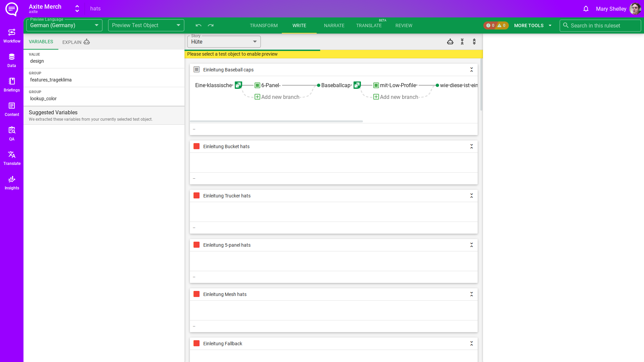Collapse the Einleitung Mesh hats statement

point(472,294)
